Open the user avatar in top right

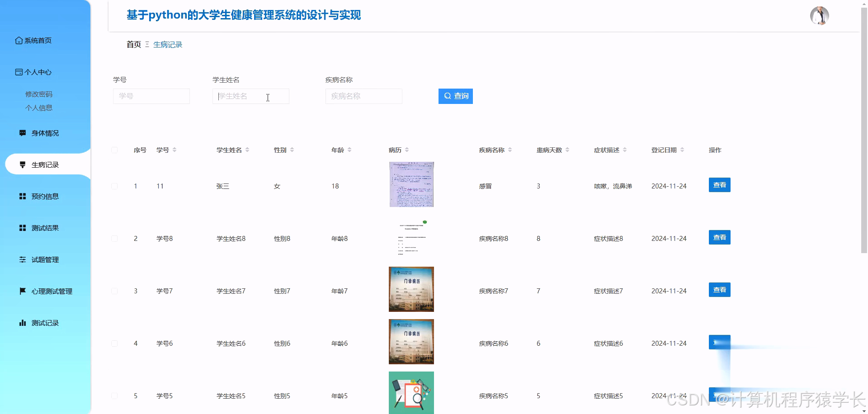(x=819, y=16)
